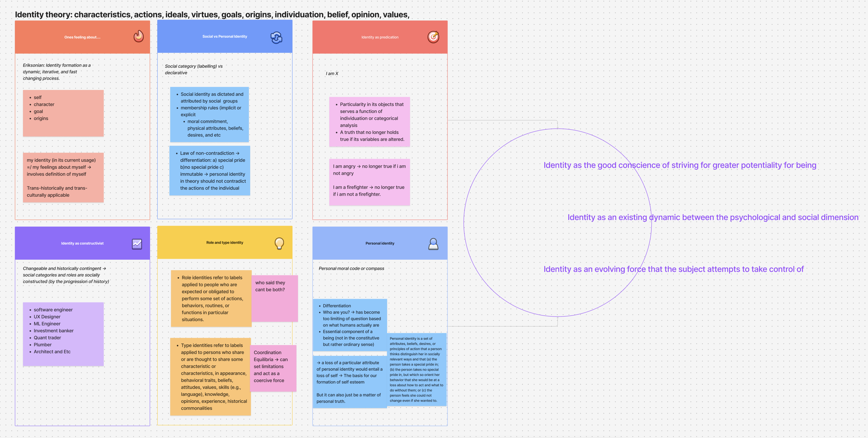
Task: Select the orange 'Type identities refer to labels' note
Action: click(x=210, y=377)
